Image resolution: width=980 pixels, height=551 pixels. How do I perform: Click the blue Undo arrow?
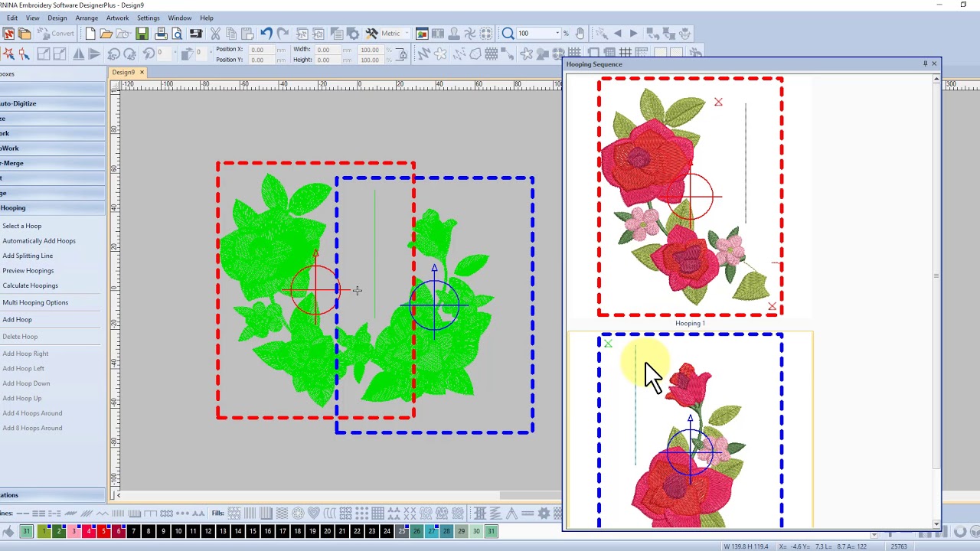pyautogui.click(x=266, y=34)
